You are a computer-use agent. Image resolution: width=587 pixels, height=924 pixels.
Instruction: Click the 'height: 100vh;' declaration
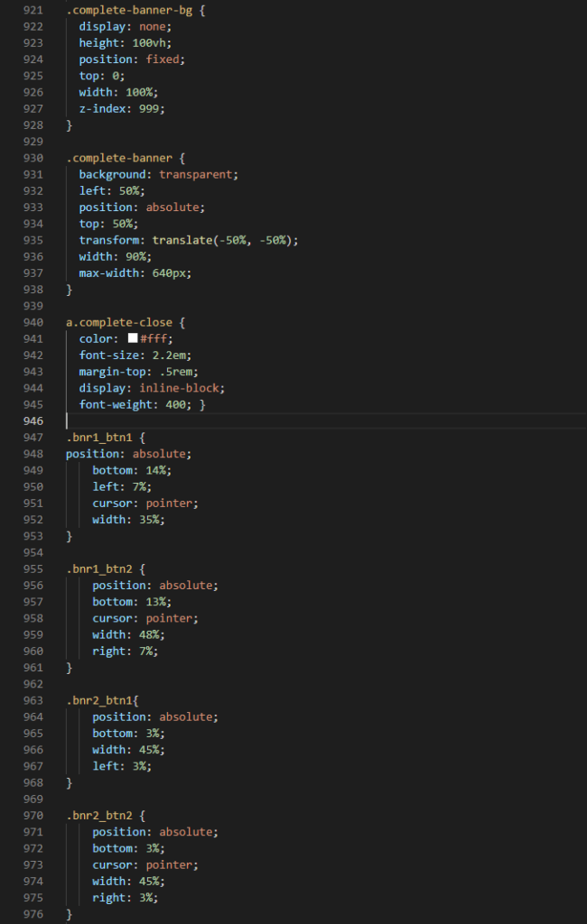coord(125,43)
